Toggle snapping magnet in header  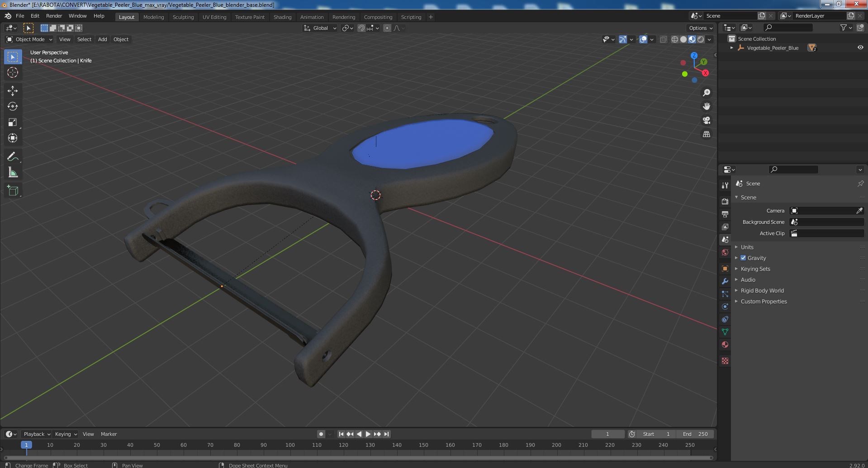pos(361,28)
